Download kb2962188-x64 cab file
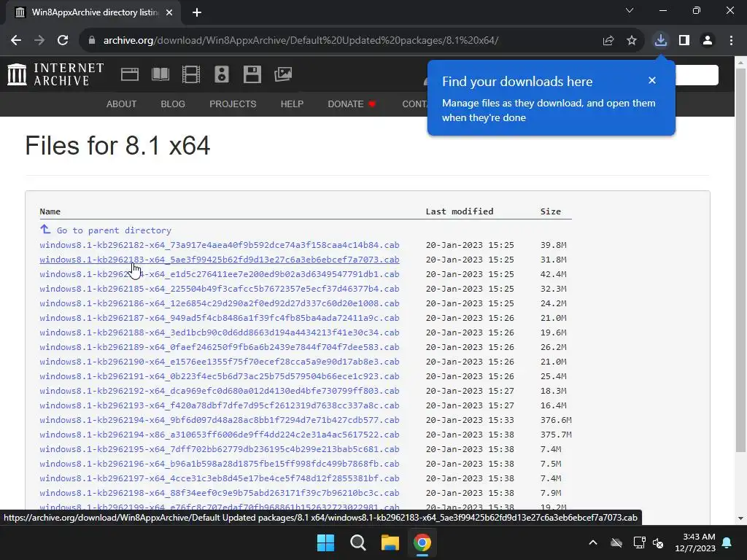The width and height of the screenshot is (747, 560). tap(219, 332)
